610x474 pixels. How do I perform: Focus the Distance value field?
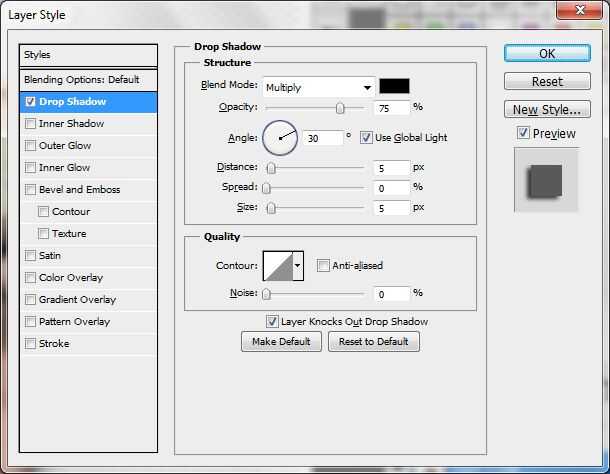point(392,168)
